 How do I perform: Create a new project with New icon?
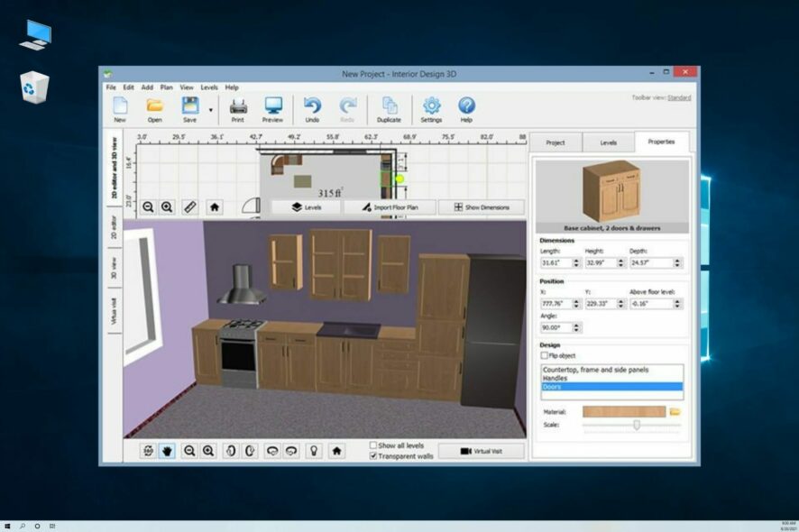coord(120,109)
